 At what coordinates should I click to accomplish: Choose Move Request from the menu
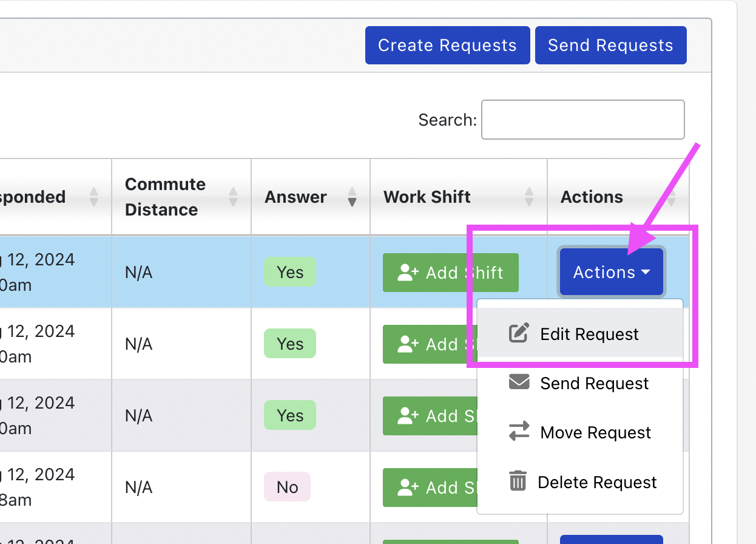click(580, 432)
